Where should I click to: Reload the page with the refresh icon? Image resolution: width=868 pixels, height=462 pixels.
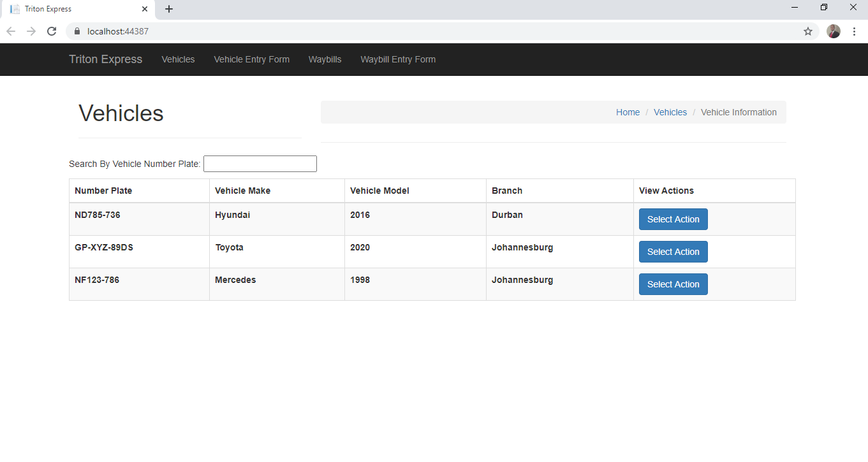pos(52,31)
